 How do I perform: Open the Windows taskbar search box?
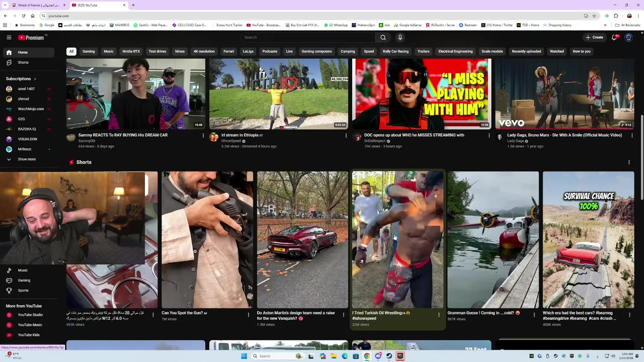pos(278,356)
